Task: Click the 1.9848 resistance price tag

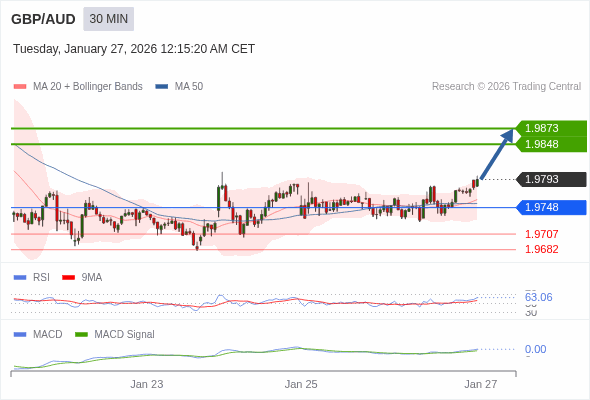Action: (x=551, y=144)
